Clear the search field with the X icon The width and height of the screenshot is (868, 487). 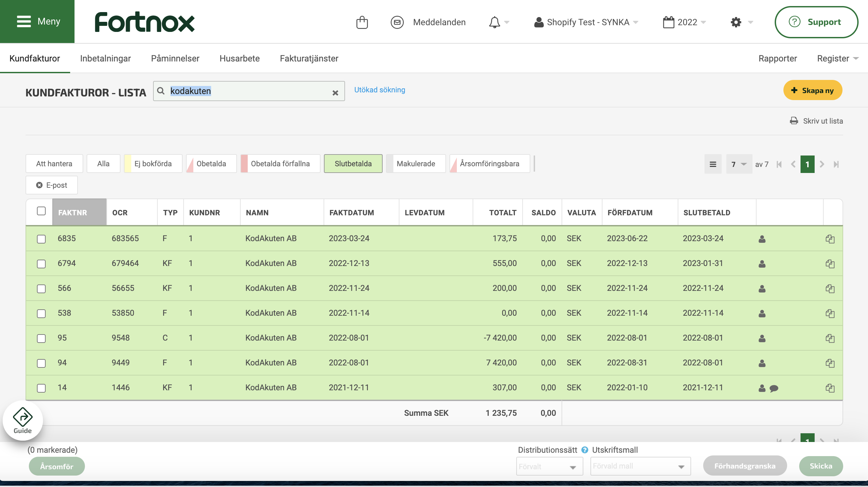(335, 93)
